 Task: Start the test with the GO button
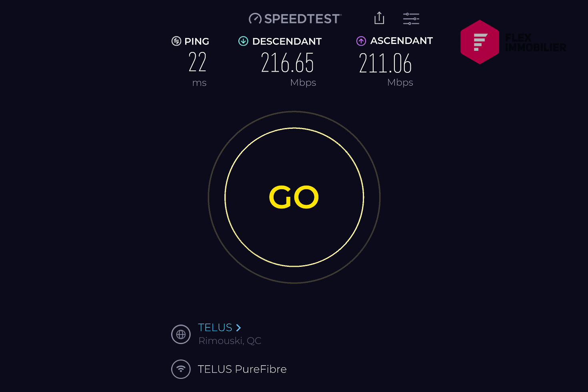(294, 197)
